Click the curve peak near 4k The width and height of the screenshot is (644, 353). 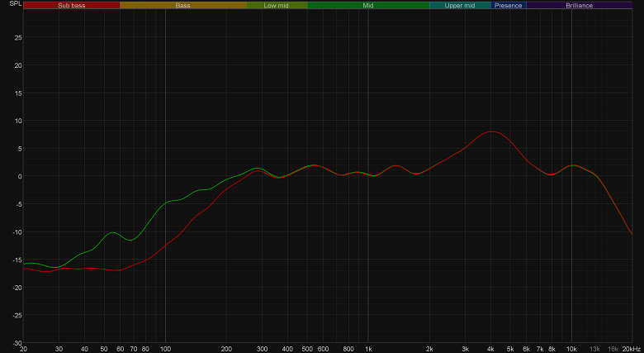[491, 131]
